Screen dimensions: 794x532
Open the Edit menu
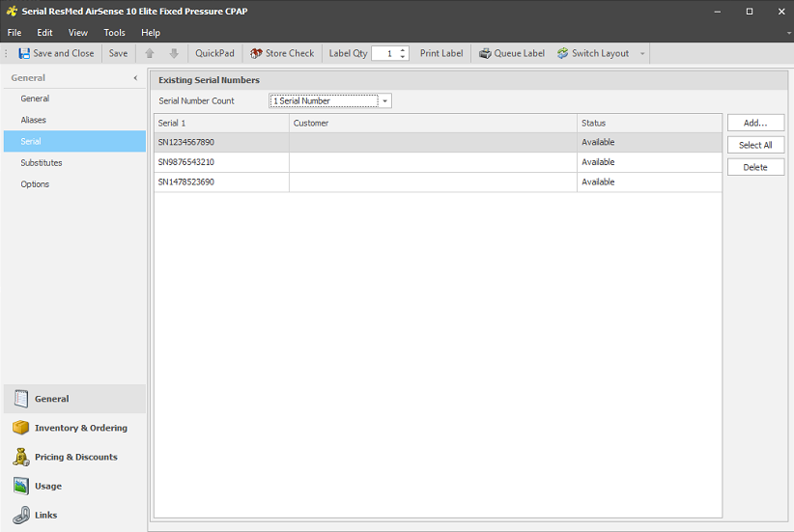pyautogui.click(x=44, y=33)
